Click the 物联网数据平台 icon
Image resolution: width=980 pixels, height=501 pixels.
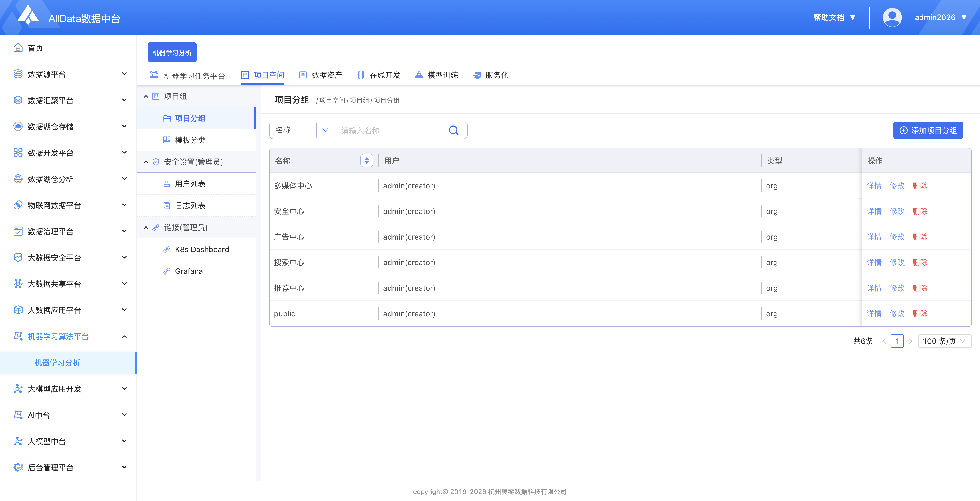tap(18, 205)
